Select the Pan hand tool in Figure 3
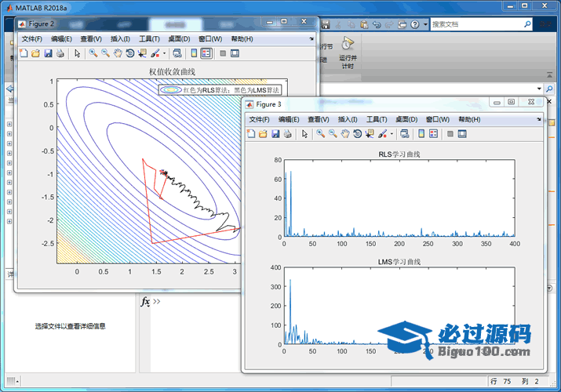The height and width of the screenshot is (392, 561). [x=345, y=134]
